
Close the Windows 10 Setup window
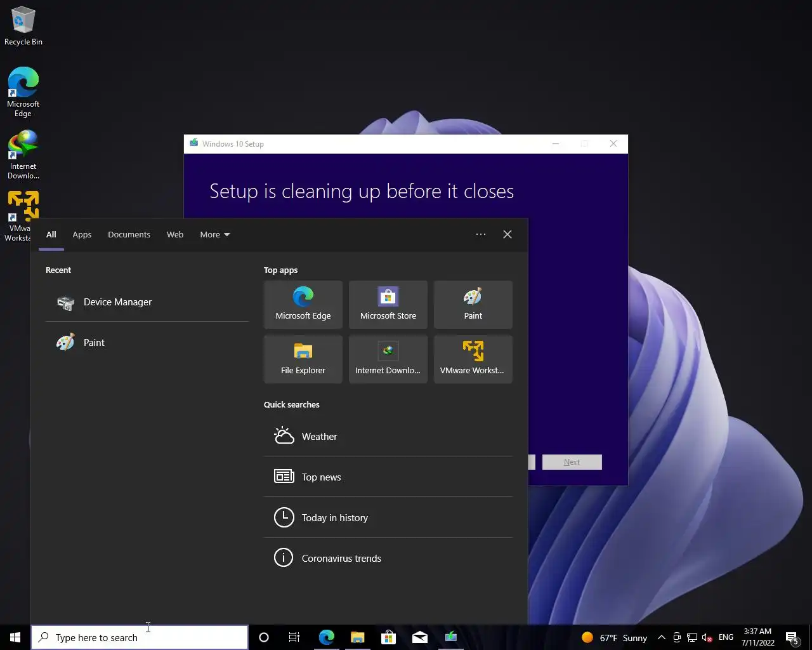[x=613, y=143]
